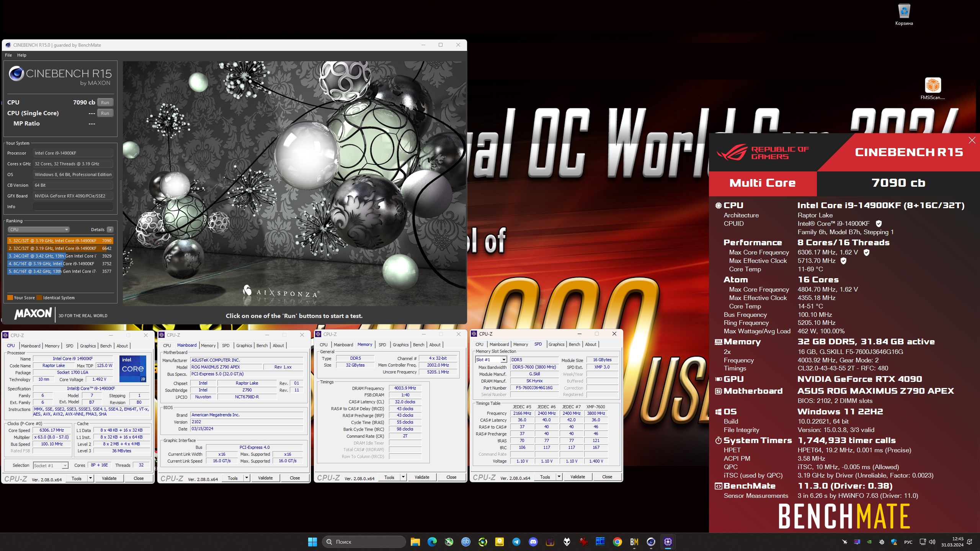
Task: Run the Cinebench CPU multi-core test
Action: pos(105,103)
